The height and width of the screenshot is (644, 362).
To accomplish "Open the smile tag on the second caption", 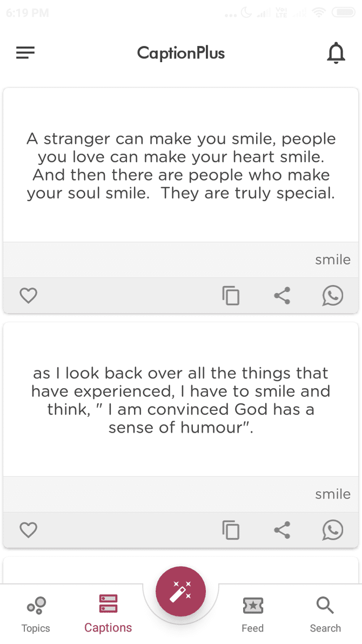I will (x=332, y=494).
